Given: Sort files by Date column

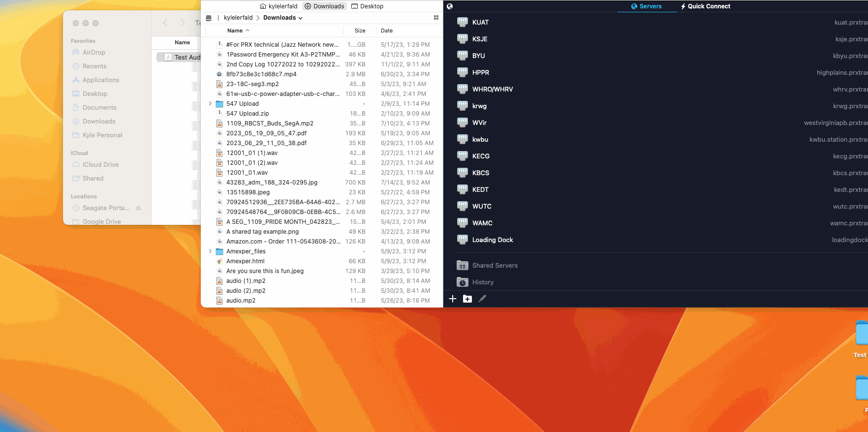Looking at the screenshot, I should click(x=387, y=31).
